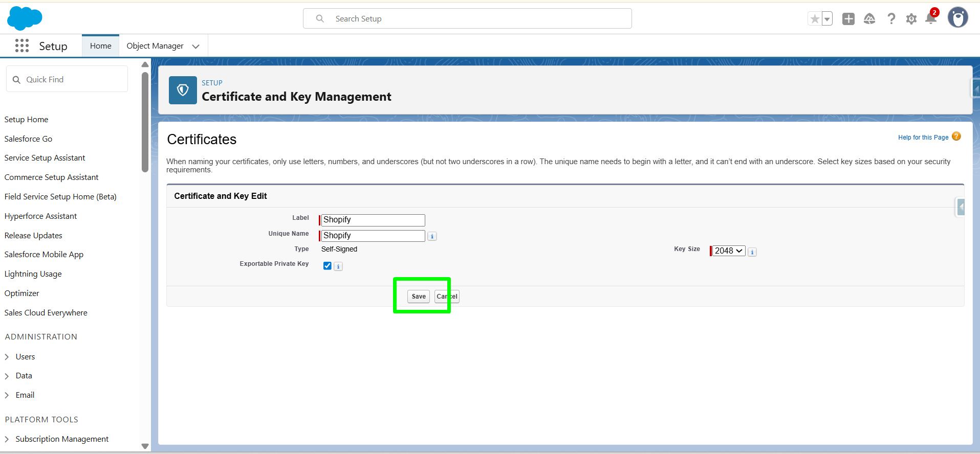Click the Key Size info icon
This screenshot has width=980, height=454.
pyautogui.click(x=752, y=252)
